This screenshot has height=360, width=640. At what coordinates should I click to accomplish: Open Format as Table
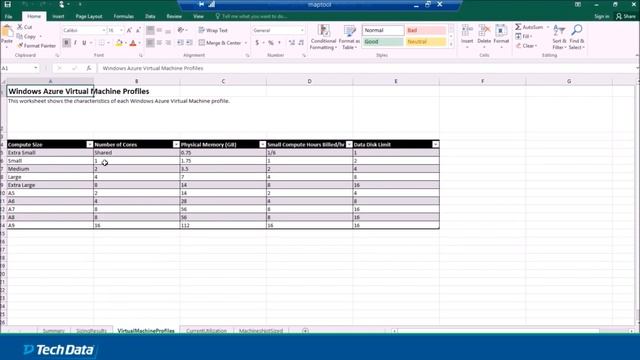pos(349,37)
